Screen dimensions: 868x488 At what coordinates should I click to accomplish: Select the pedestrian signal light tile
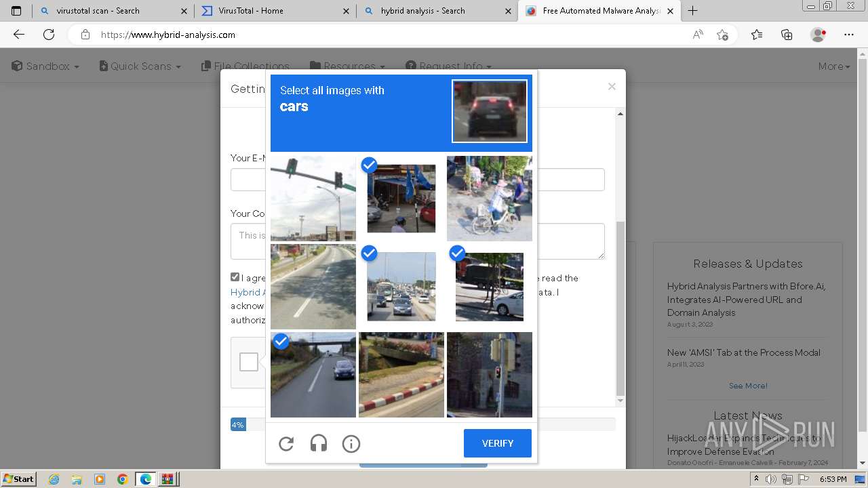click(x=490, y=375)
